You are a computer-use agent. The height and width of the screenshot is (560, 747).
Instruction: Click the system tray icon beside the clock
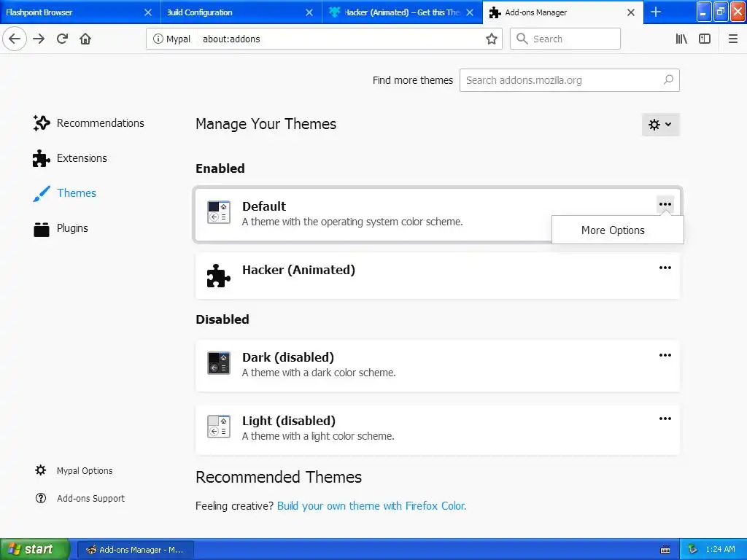click(x=692, y=549)
